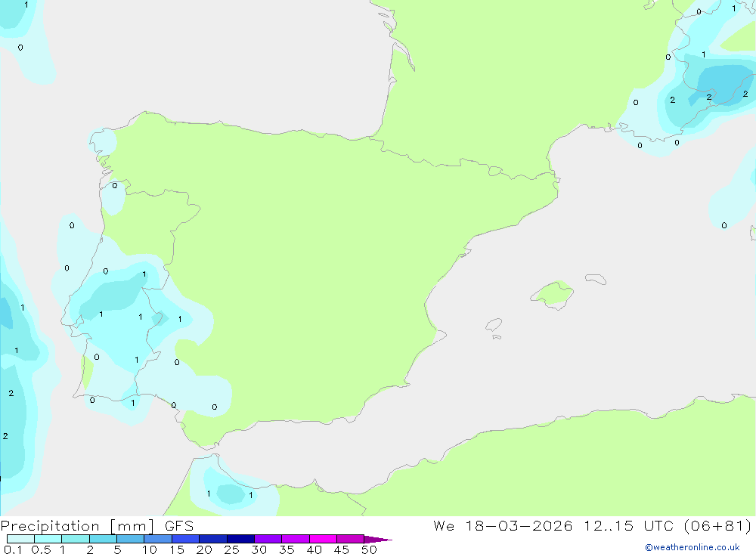This screenshot has width=756, height=554.
Task: Choose the navy swatch between 25 and 30
Action: tap(240, 539)
